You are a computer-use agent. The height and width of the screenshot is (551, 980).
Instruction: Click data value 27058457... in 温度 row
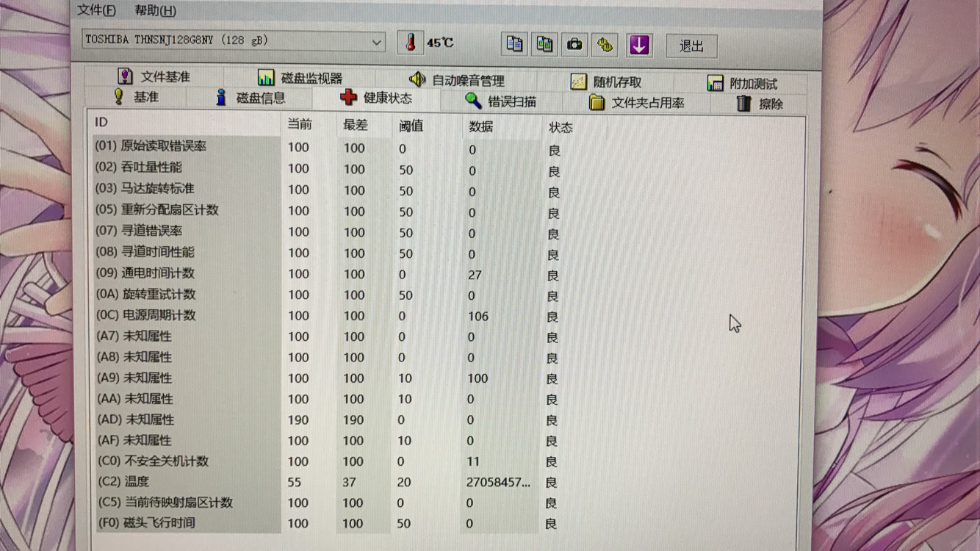pyautogui.click(x=498, y=483)
